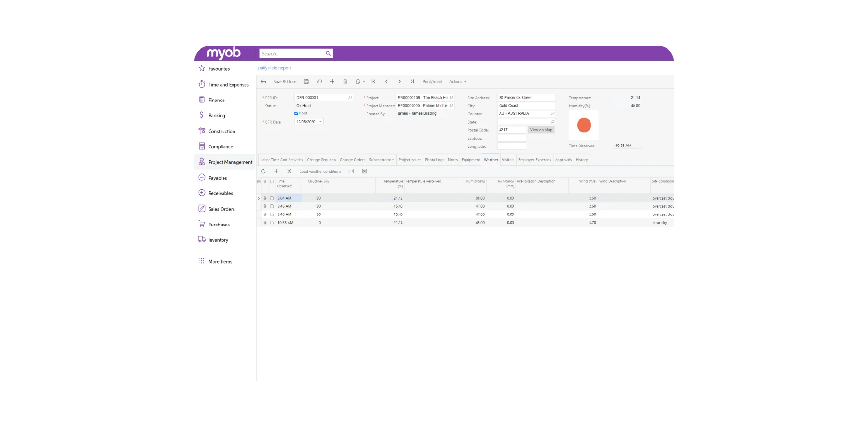Open the Actions dropdown menu
Viewport: 868px width, 427px height.
(x=457, y=82)
